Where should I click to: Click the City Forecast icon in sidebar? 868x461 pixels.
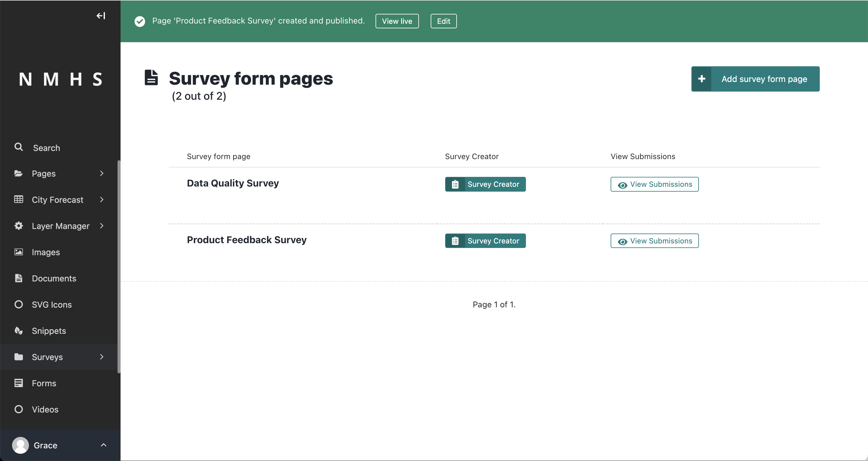coord(19,200)
